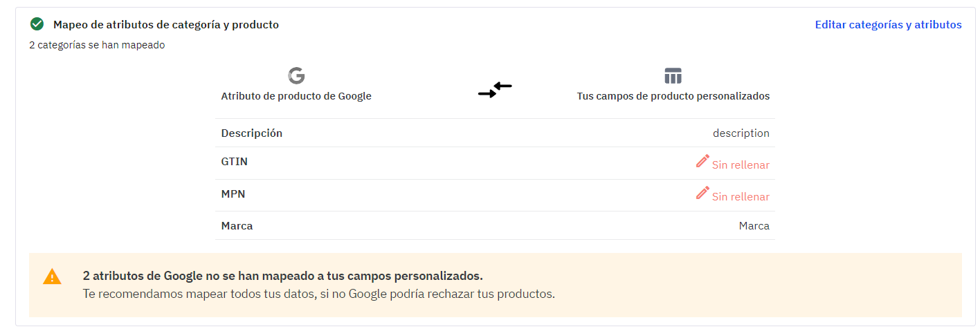The image size is (980, 329).
Task: Click the Marca mapped field value
Action: pos(754,225)
